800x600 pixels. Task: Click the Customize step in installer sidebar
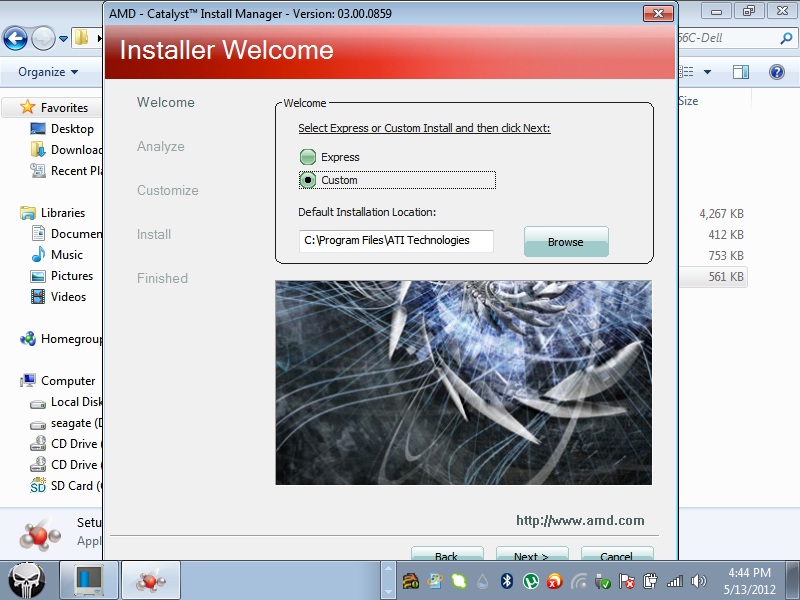[167, 190]
